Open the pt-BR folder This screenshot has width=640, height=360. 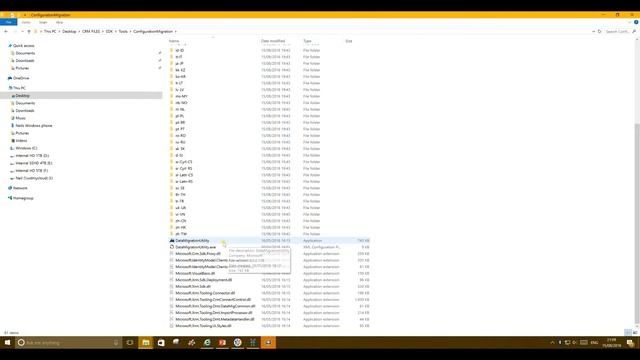tap(180, 122)
